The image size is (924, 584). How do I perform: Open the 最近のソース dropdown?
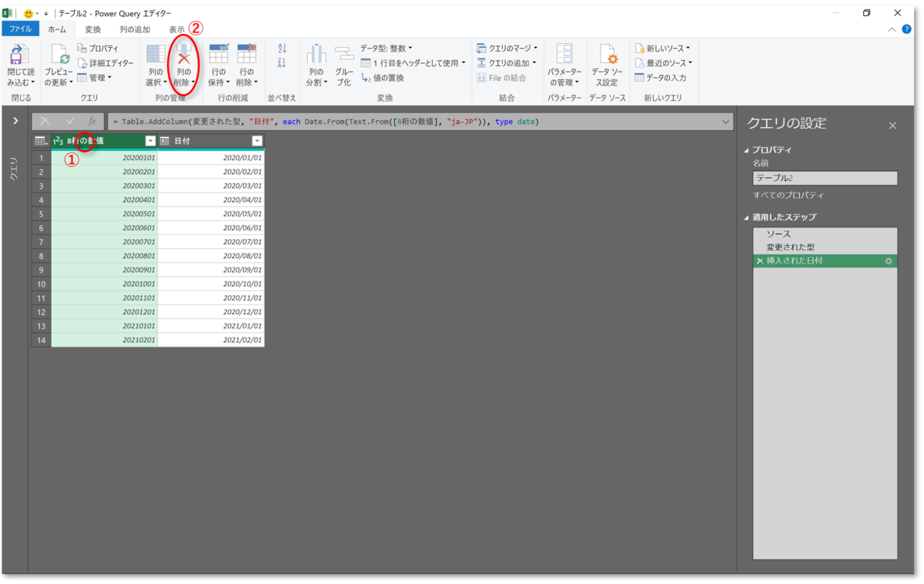(x=663, y=63)
